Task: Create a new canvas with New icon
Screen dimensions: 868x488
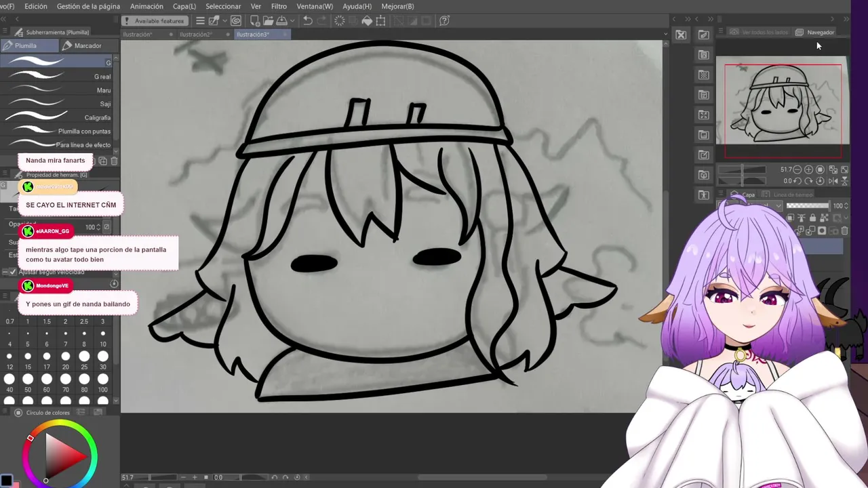Action: [x=255, y=20]
